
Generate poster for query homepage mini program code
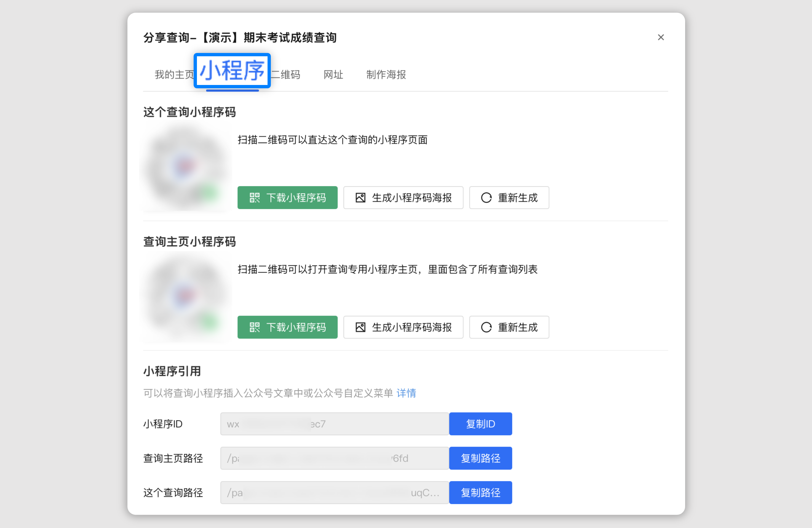[403, 327]
